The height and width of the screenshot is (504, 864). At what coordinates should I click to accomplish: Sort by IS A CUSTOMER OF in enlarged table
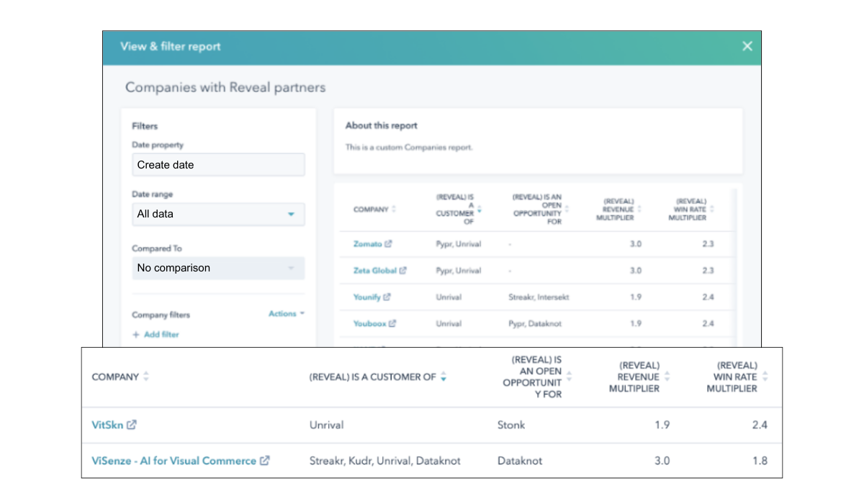(x=444, y=377)
